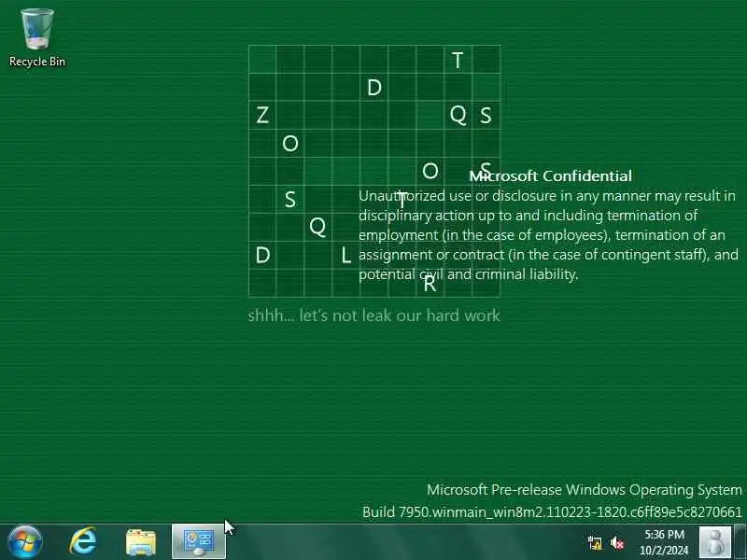This screenshot has height=560, width=747.
Task: Click the 'shhh... let's not leak our hard work' text
Action: [374, 315]
